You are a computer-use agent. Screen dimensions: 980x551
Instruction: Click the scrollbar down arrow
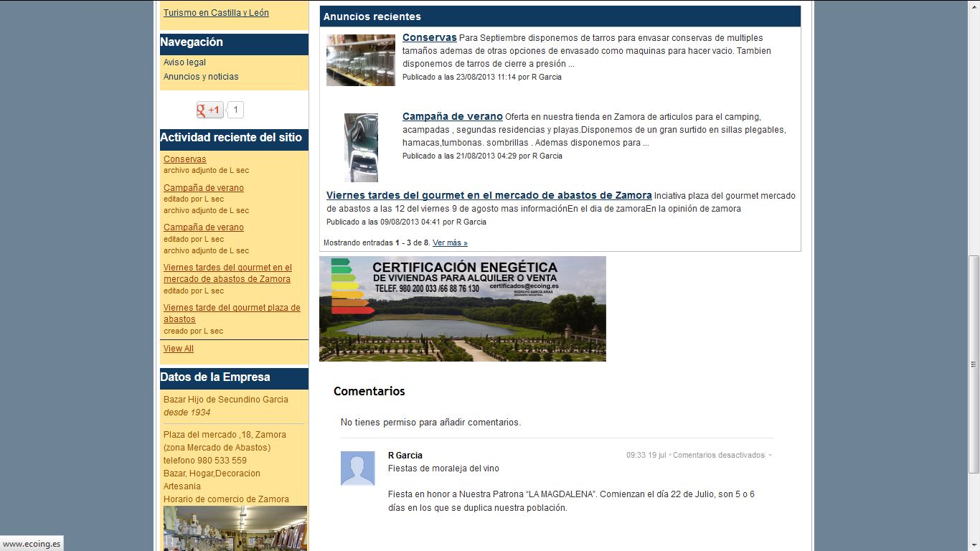click(x=974, y=545)
